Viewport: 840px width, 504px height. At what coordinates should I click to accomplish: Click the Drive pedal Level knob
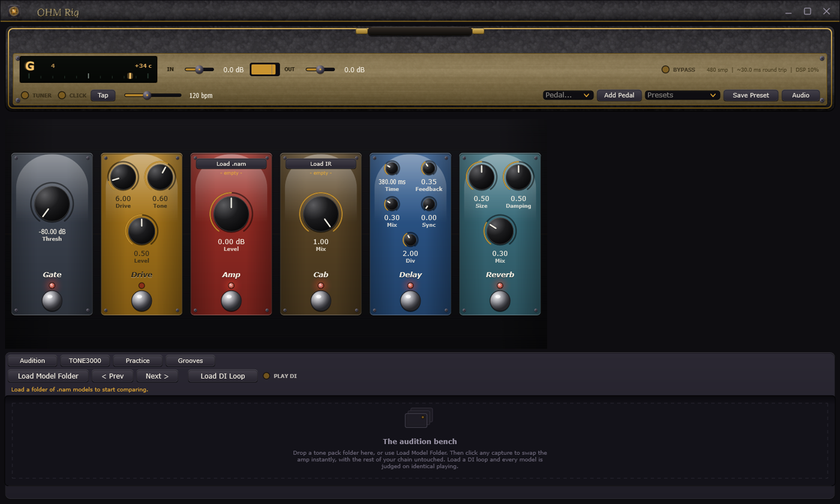click(142, 232)
